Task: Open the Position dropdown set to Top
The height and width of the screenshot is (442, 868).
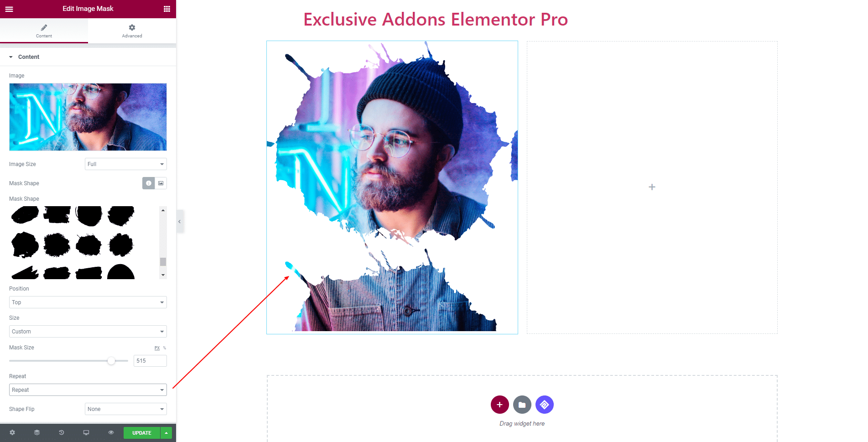Action: pos(88,302)
